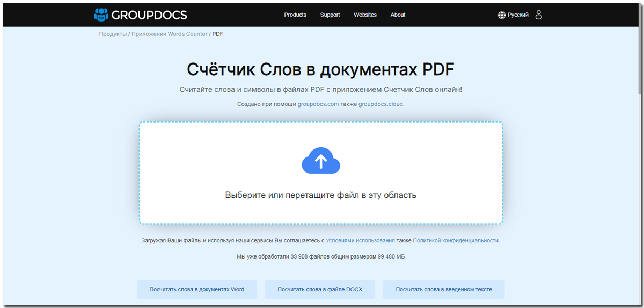Click the cloud upload icon

point(321,160)
